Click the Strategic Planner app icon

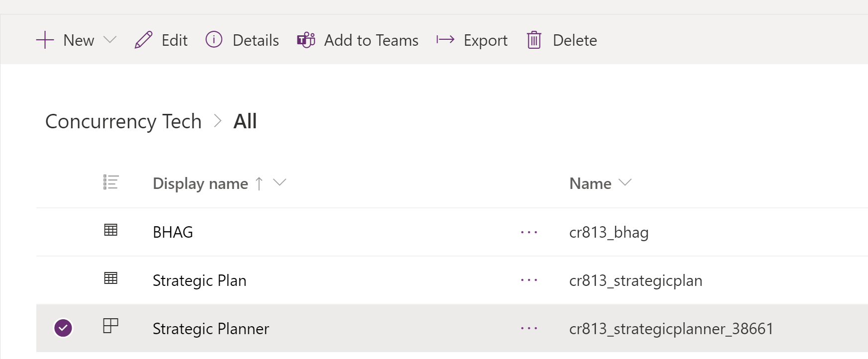click(x=110, y=326)
